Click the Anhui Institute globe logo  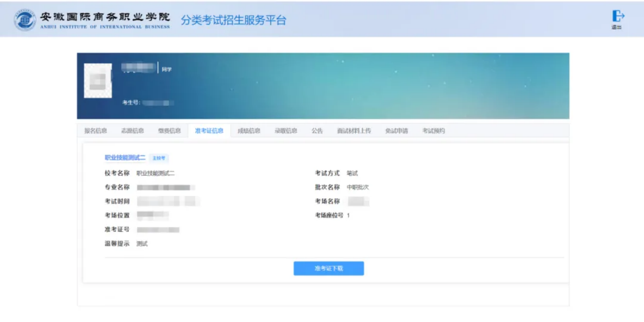pyautogui.click(x=25, y=20)
